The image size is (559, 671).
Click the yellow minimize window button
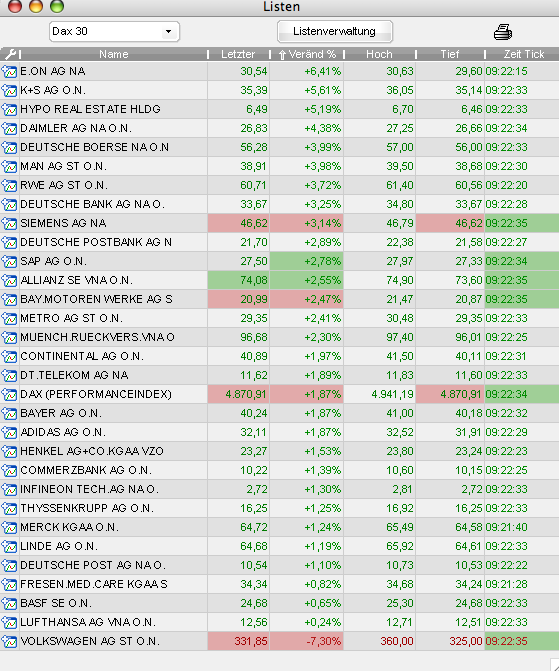tap(36, 6)
